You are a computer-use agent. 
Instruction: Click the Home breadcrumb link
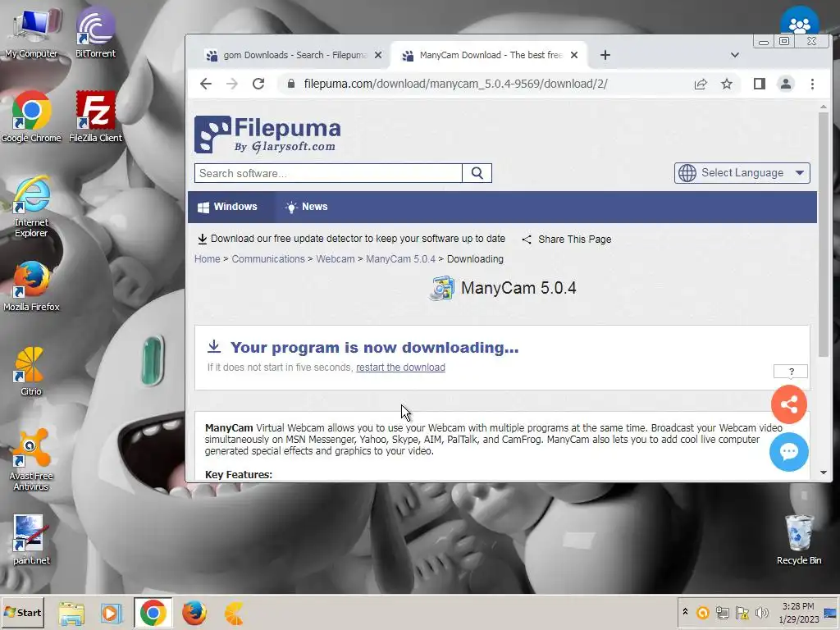(x=208, y=258)
